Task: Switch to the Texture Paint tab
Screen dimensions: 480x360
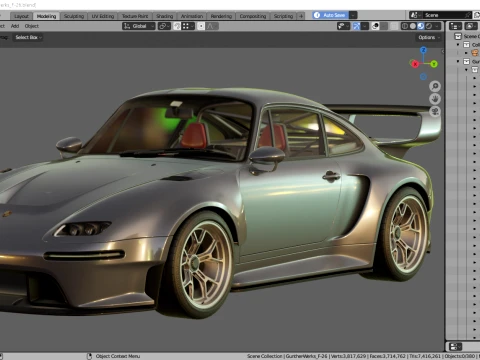Action: pyautogui.click(x=135, y=16)
